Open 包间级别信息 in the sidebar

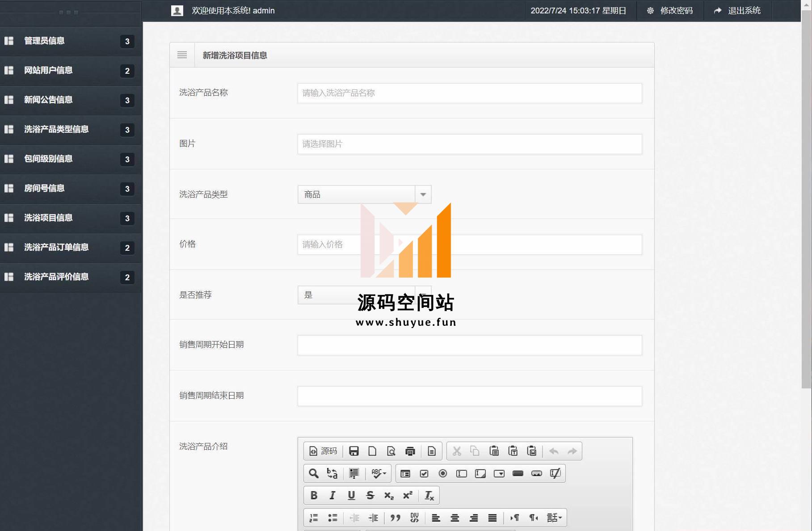coord(71,159)
